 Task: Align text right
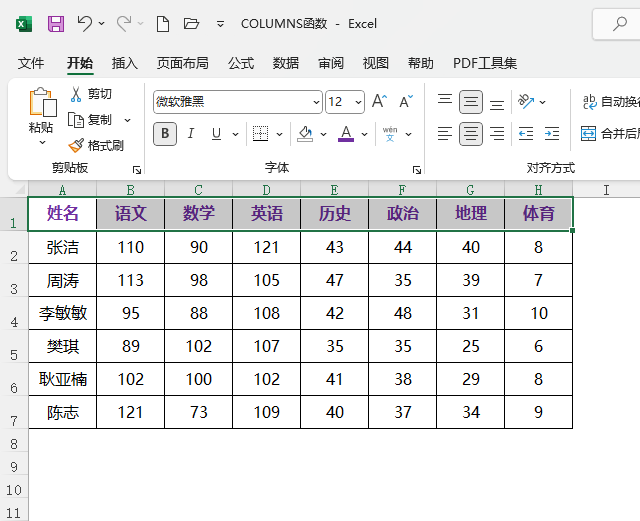497,134
